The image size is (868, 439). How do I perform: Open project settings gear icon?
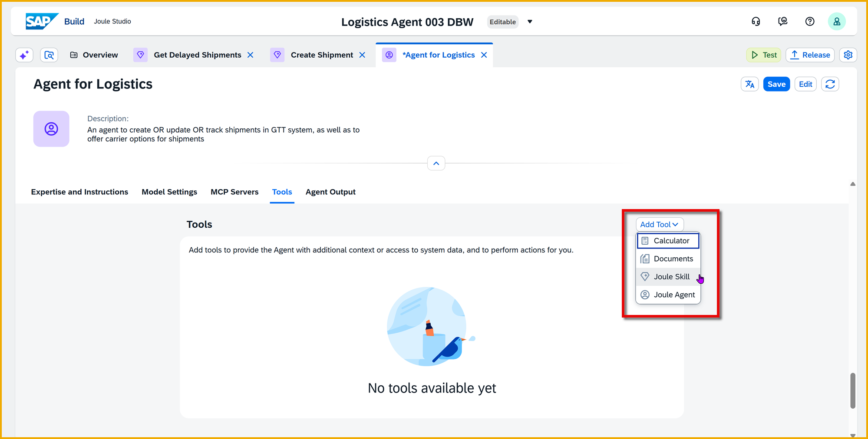[848, 55]
